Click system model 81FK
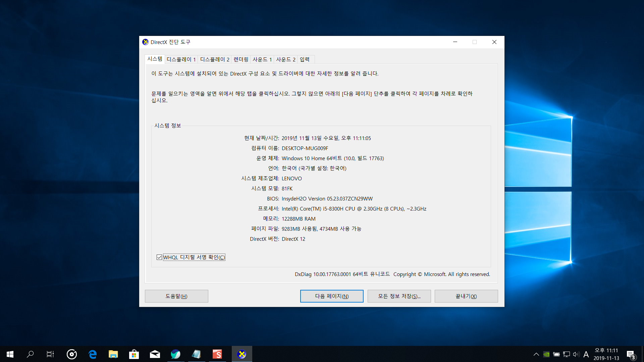 click(x=287, y=188)
